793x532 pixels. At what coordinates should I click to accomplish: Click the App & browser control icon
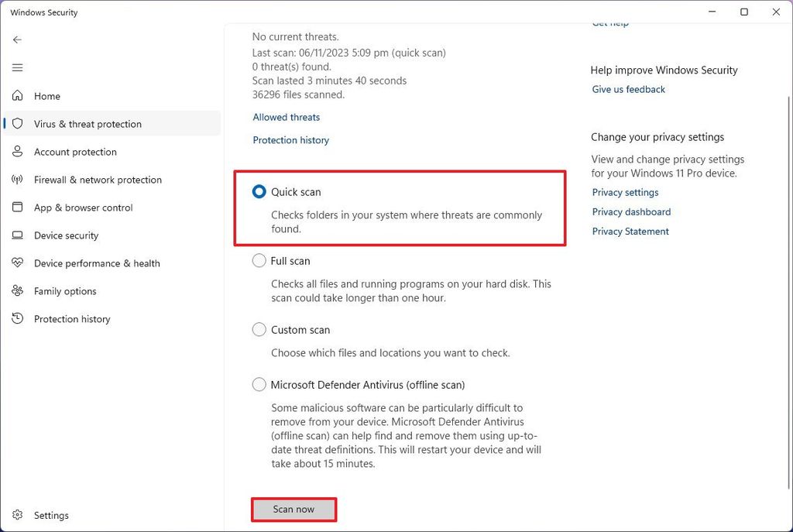pyautogui.click(x=18, y=208)
